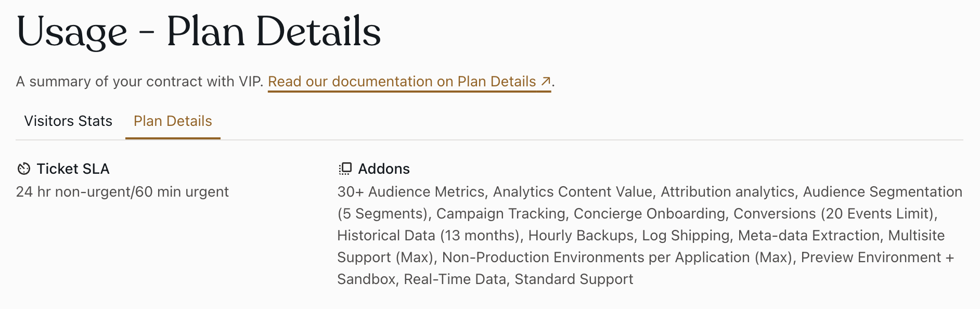Click the active tab underline indicator
The width and height of the screenshot is (980, 309).
tap(173, 138)
